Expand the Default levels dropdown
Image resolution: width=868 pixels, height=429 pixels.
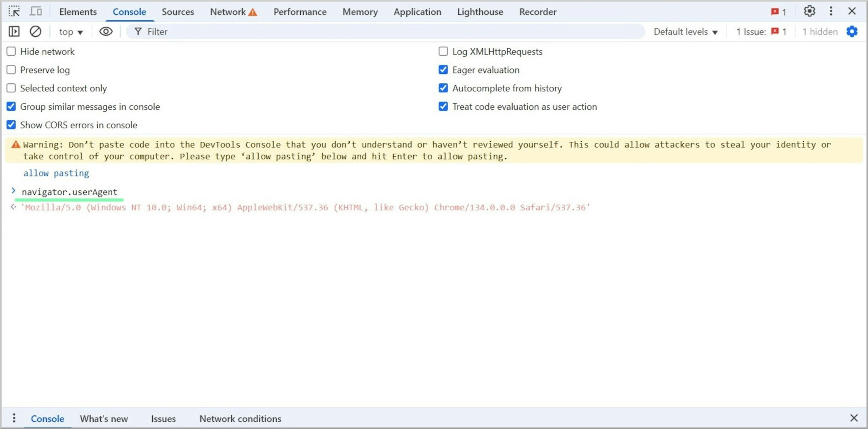(x=686, y=32)
